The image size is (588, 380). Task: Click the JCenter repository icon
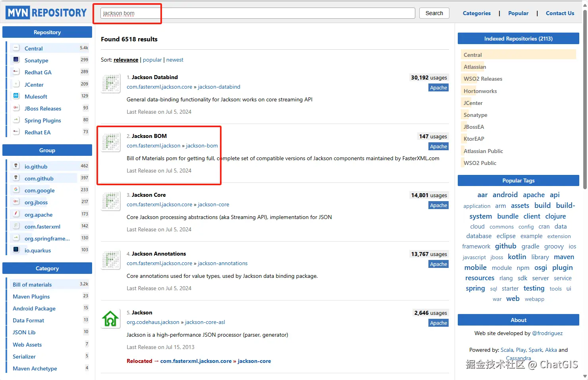pyautogui.click(x=16, y=84)
